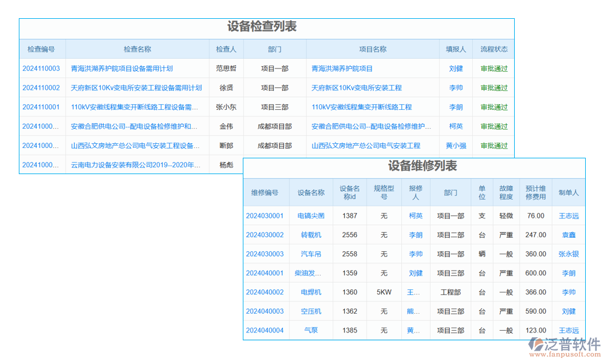View approval status 审批通过 for record 2024110001
Screen dimensions: 607x364
(494, 107)
